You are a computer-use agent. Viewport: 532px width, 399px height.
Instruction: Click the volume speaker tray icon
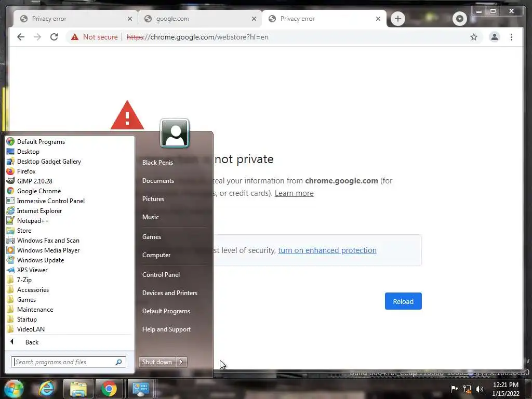[x=480, y=389]
